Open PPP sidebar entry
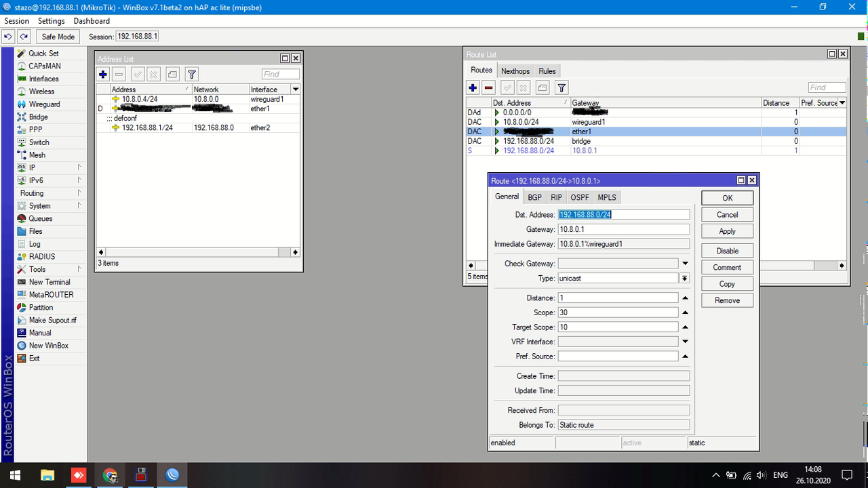 click(35, 129)
